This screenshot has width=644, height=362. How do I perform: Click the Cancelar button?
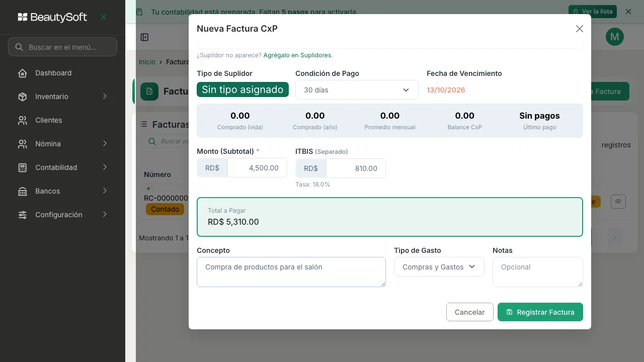(469, 312)
